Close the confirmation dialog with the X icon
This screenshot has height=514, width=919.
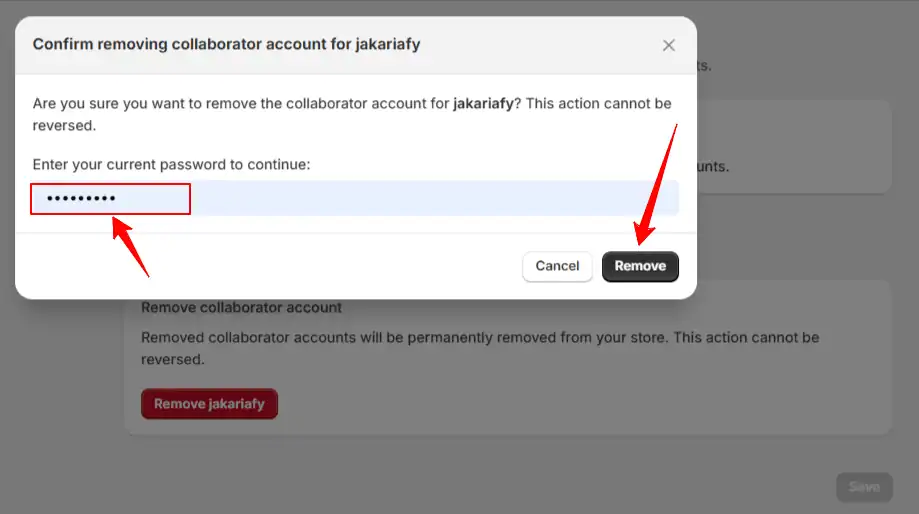tap(668, 45)
